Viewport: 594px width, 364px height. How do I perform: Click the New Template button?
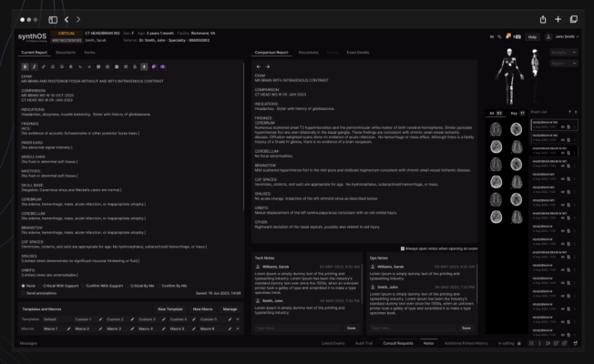click(169, 309)
